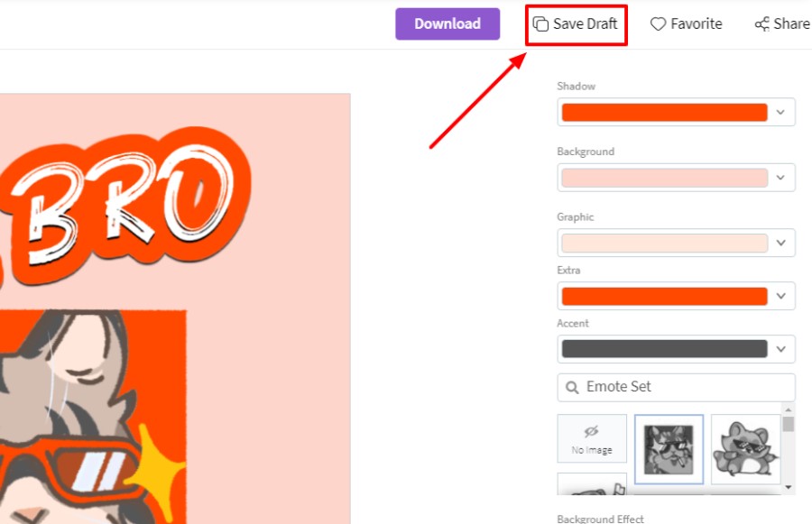Click the Save Draft copy icon
This screenshot has height=524, width=812.
pos(540,23)
